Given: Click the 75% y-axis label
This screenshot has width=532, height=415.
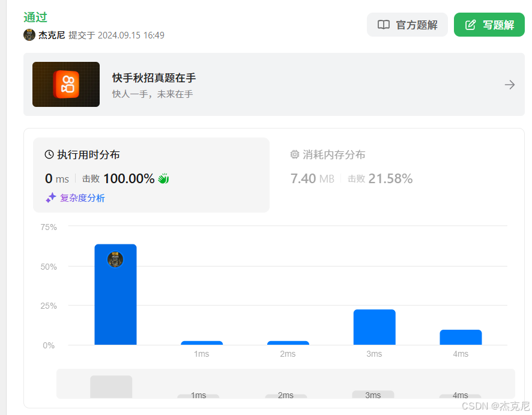Looking at the screenshot, I should point(49,227).
